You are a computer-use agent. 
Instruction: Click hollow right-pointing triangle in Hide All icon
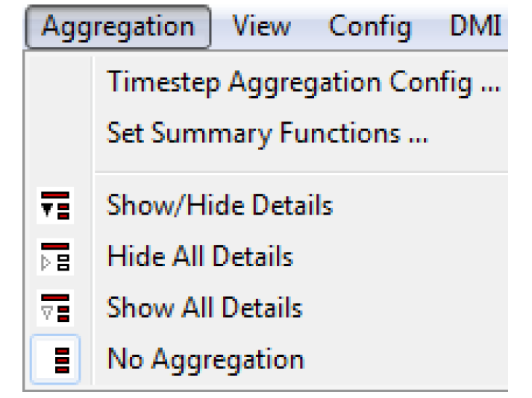point(46,263)
